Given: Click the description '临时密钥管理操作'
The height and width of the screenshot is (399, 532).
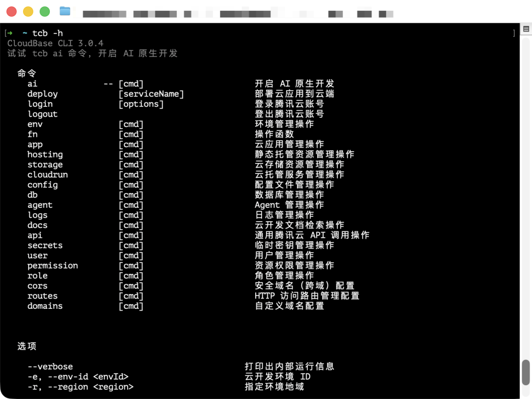Looking at the screenshot, I should pos(295,245).
